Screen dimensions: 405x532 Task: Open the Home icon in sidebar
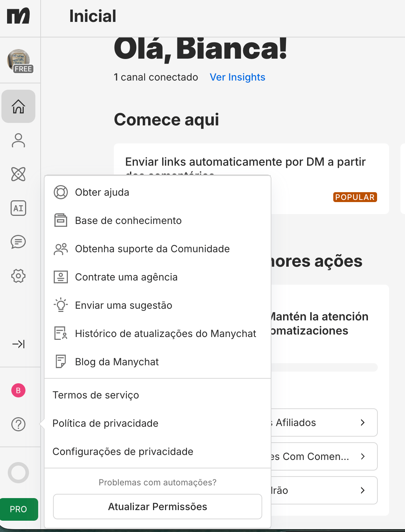18,106
